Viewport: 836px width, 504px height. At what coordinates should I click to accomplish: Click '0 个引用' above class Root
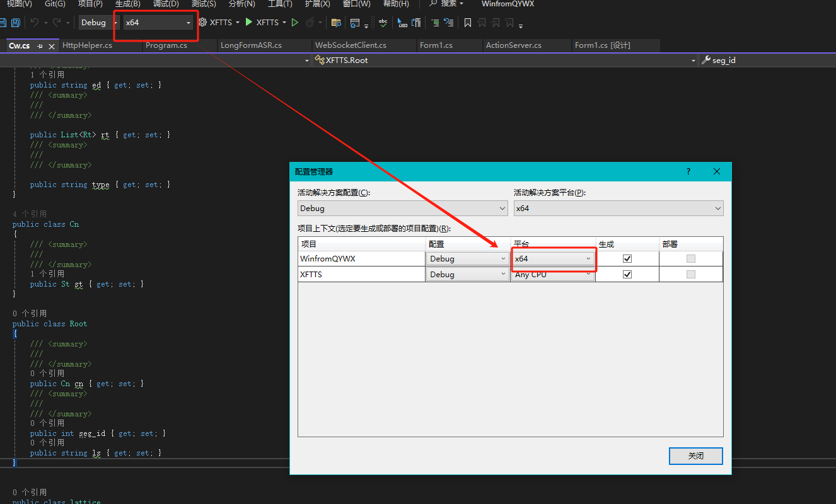(x=30, y=314)
